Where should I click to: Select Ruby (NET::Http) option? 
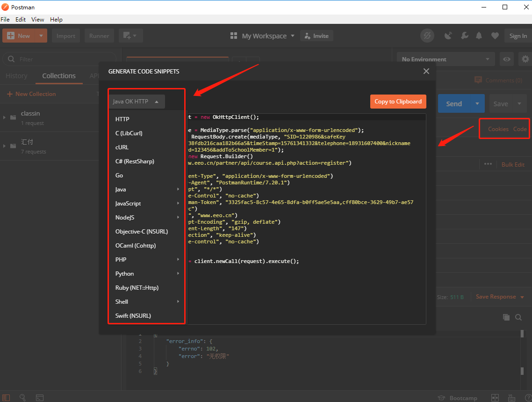[x=137, y=288]
